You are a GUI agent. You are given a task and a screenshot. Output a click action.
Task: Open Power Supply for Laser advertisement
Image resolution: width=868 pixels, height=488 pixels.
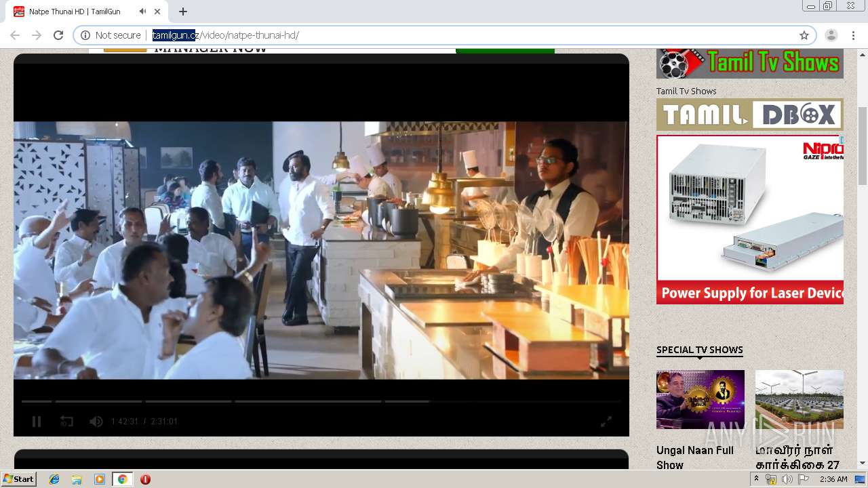(750, 220)
